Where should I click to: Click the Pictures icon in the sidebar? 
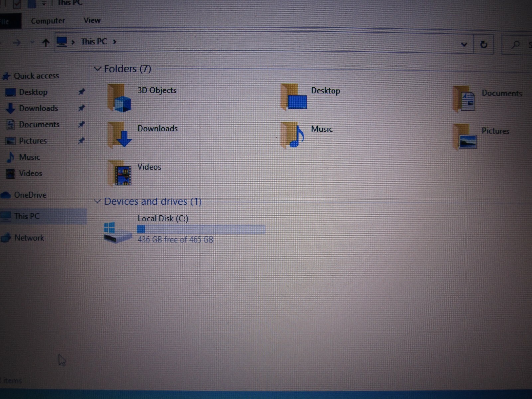(10, 141)
